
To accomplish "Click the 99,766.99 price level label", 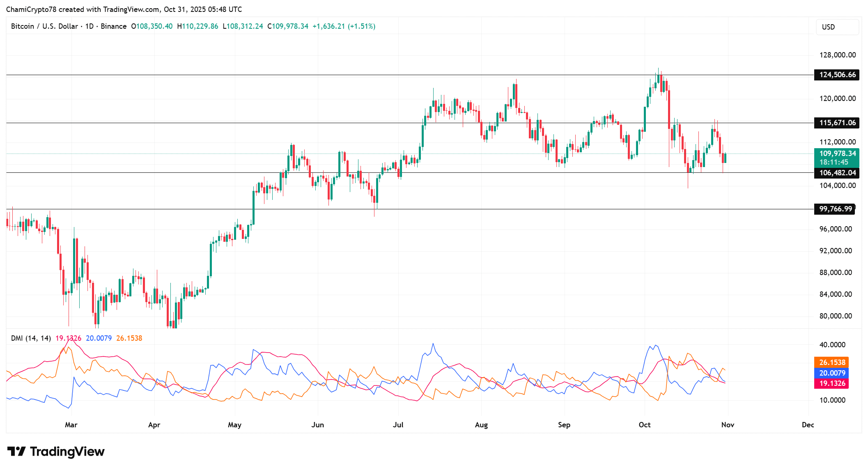I will pyautogui.click(x=835, y=209).
